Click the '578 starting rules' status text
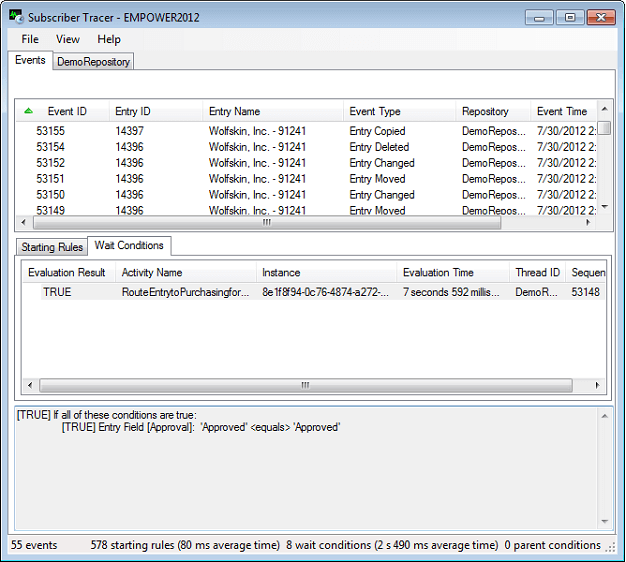 [x=185, y=545]
